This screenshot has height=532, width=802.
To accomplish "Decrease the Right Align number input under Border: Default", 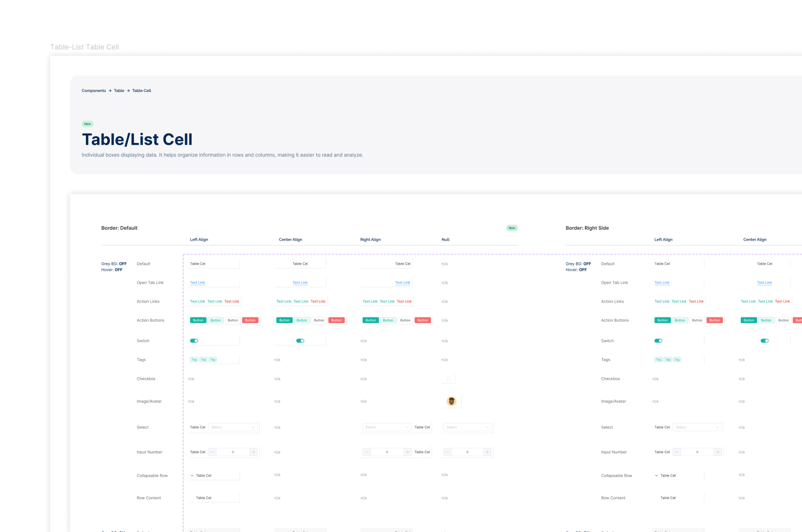I will coord(367,452).
